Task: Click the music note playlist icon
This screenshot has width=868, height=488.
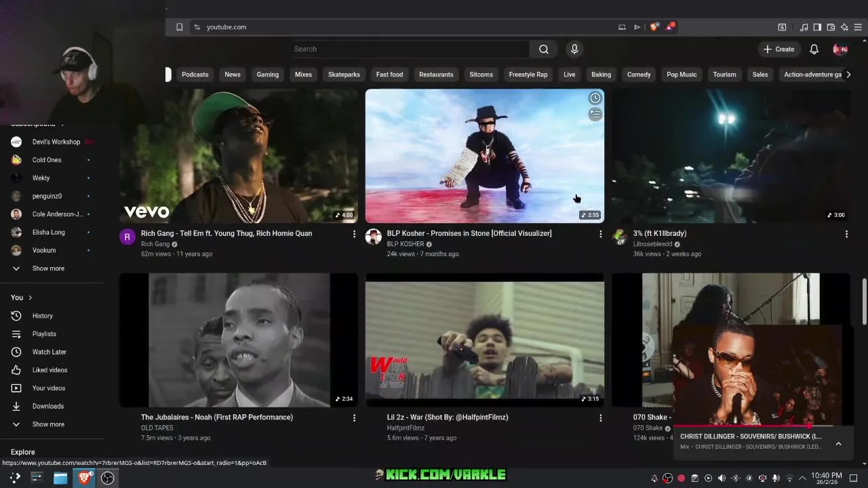Action: click(x=804, y=27)
